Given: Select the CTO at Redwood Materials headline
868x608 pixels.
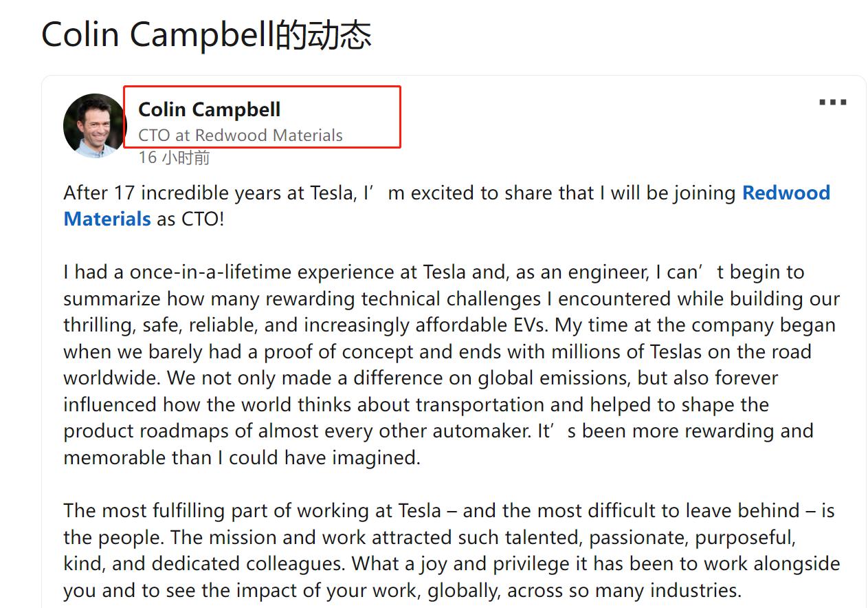Looking at the screenshot, I should point(241,135).
